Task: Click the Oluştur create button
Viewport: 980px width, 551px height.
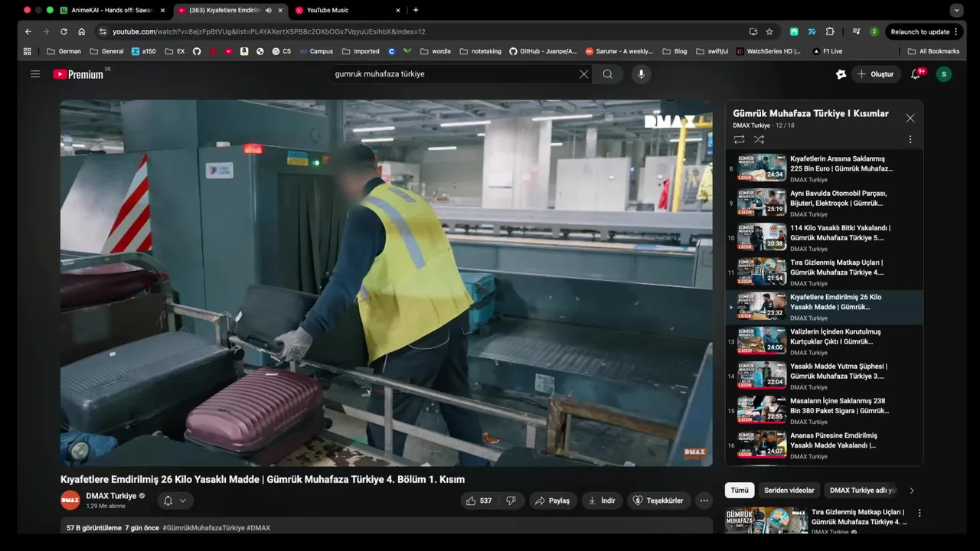Action: 875,74
